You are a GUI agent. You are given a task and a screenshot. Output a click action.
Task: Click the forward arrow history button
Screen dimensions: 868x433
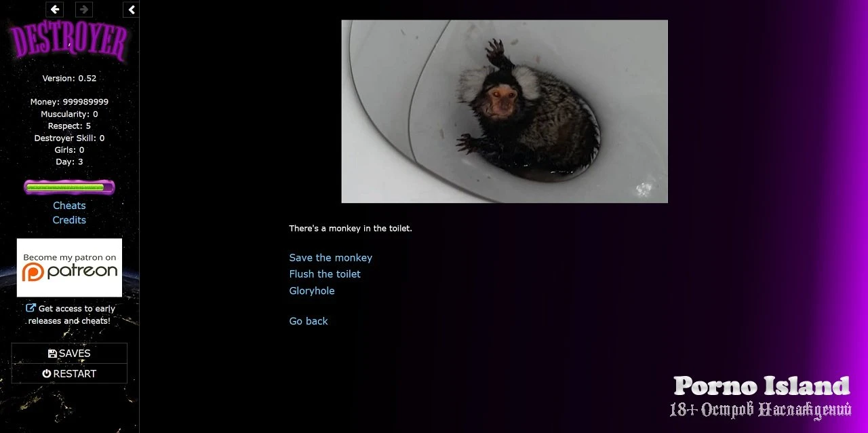83,10
